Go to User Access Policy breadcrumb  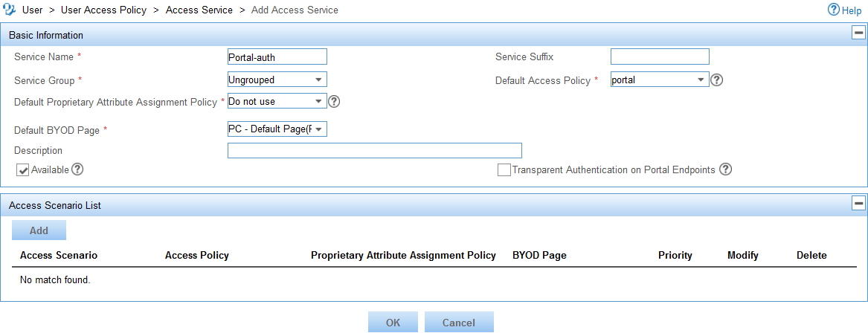pos(104,10)
